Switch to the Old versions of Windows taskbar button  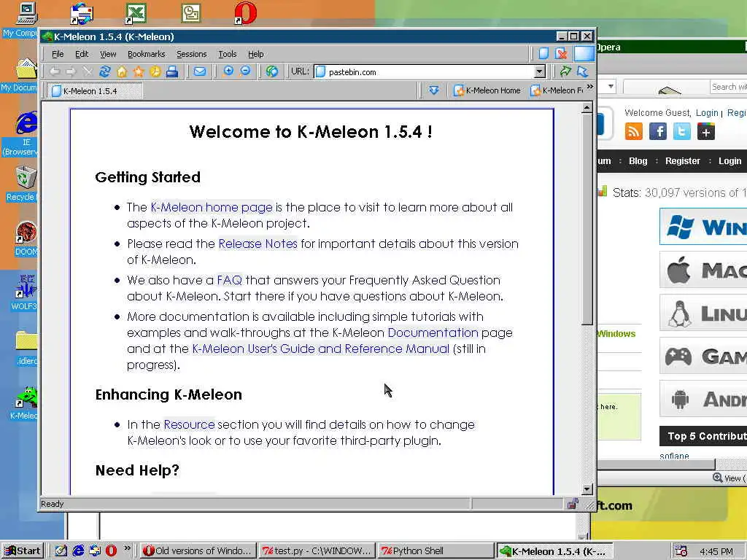197,551
